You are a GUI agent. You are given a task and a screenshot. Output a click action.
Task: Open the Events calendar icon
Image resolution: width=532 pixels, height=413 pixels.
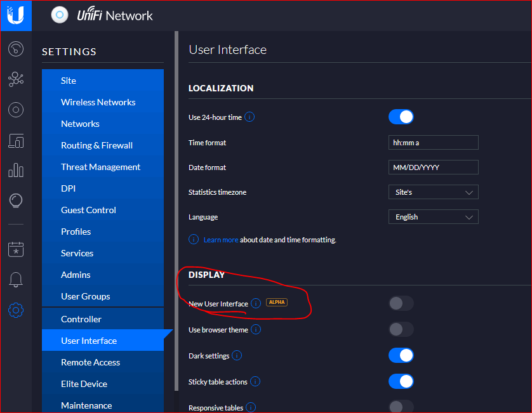(16, 249)
